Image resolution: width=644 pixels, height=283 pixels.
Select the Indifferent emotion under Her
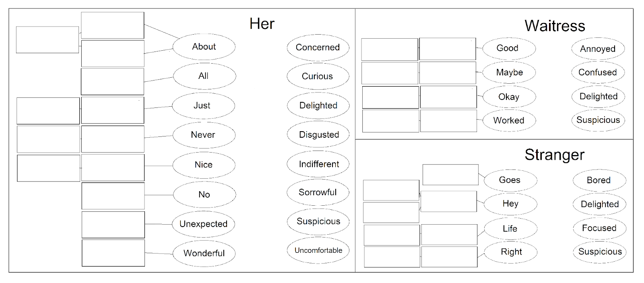click(318, 164)
